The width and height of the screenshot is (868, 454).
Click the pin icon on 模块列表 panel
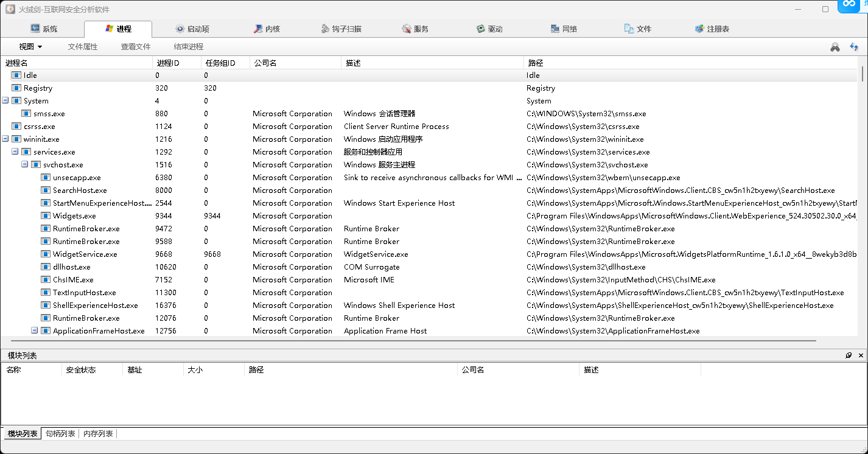pos(849,355)
